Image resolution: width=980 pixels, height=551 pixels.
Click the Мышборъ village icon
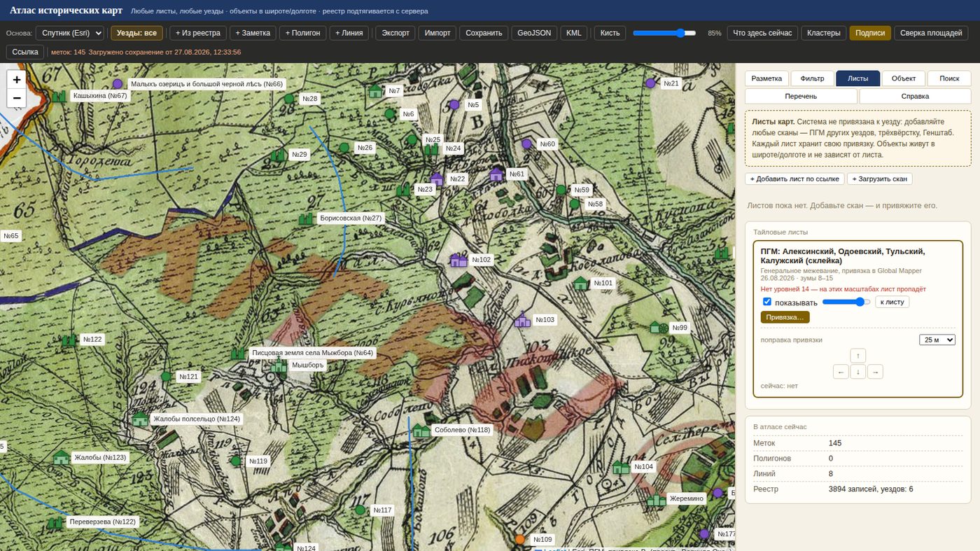[279, 365]
